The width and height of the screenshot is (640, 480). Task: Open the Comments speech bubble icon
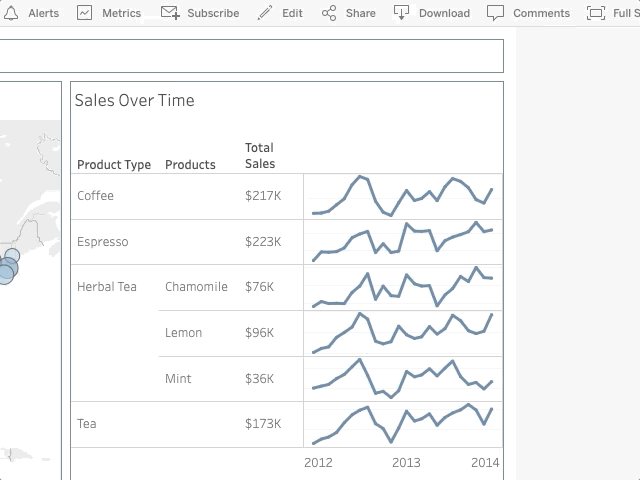pyautogui.click(x=495, y=13)
